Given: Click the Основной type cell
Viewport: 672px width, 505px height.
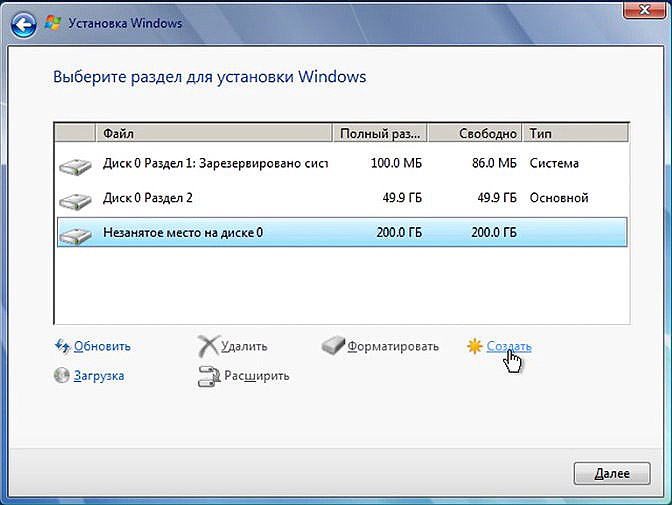Looking at the screenshot, I should tap(559, 198).
